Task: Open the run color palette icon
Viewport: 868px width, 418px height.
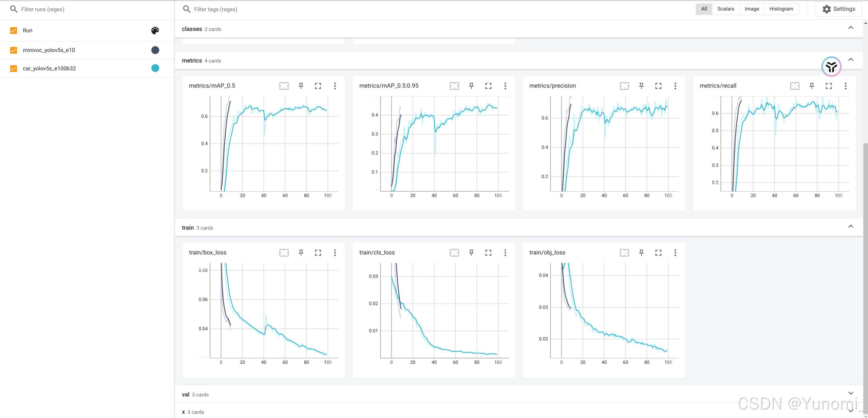Action: 155,31
